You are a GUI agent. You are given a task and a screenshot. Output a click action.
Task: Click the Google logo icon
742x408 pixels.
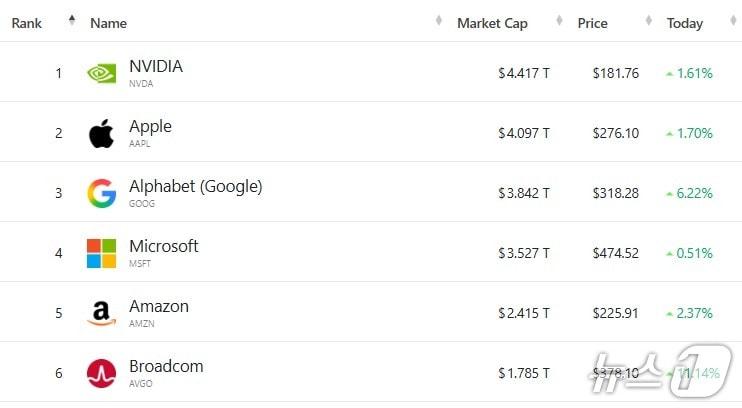101,193
